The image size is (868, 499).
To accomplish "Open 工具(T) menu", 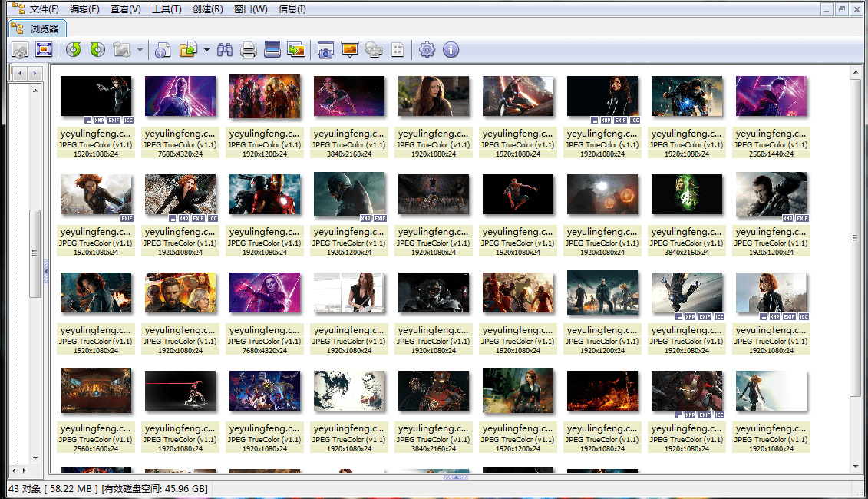I will 167,9.
